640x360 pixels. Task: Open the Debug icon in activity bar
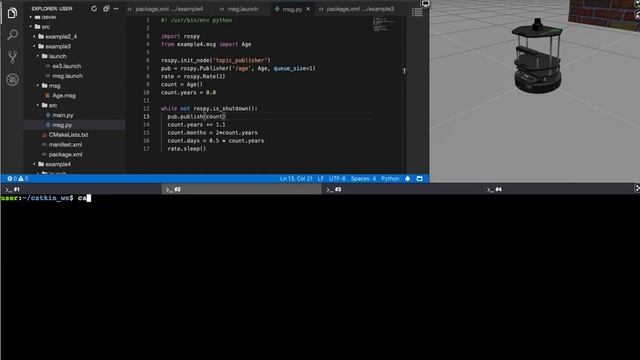coord(12,80)
